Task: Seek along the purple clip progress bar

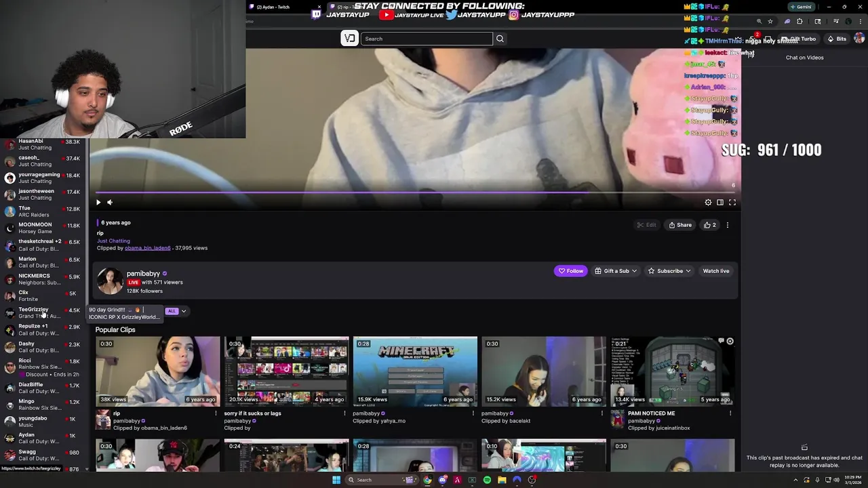Action: point(415,192)
